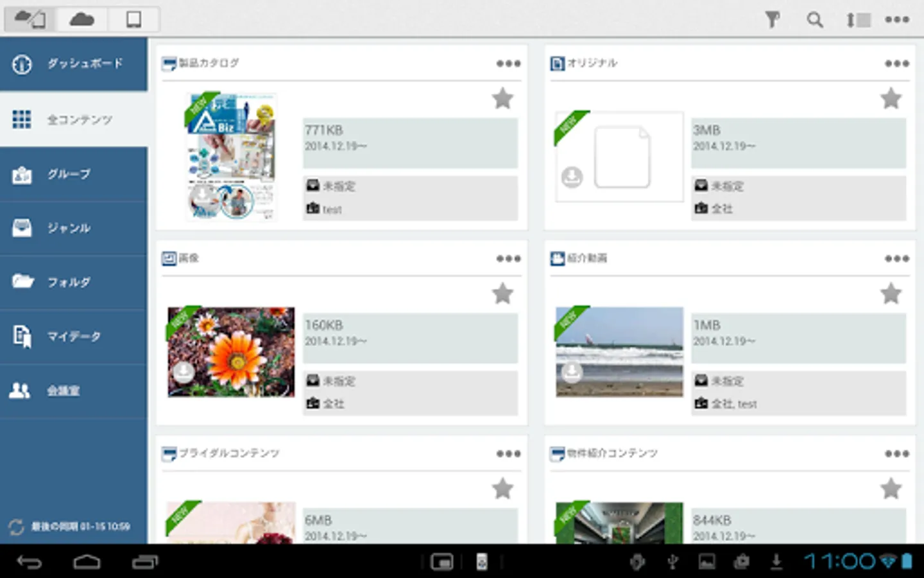The image size is (924, 578).
Task: Click the 物件紹介コンテンツ title icon
Action: 557,453
